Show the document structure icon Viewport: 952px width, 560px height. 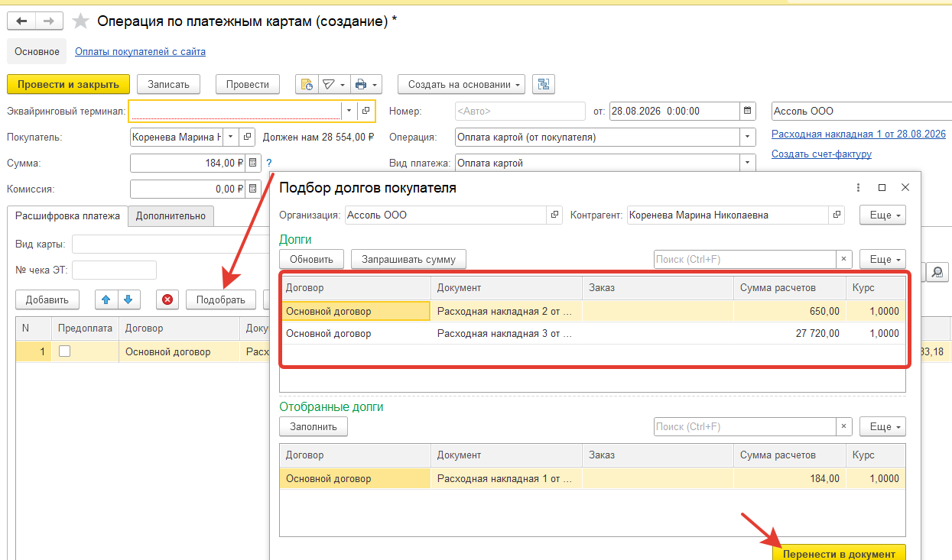pos(544,84)
